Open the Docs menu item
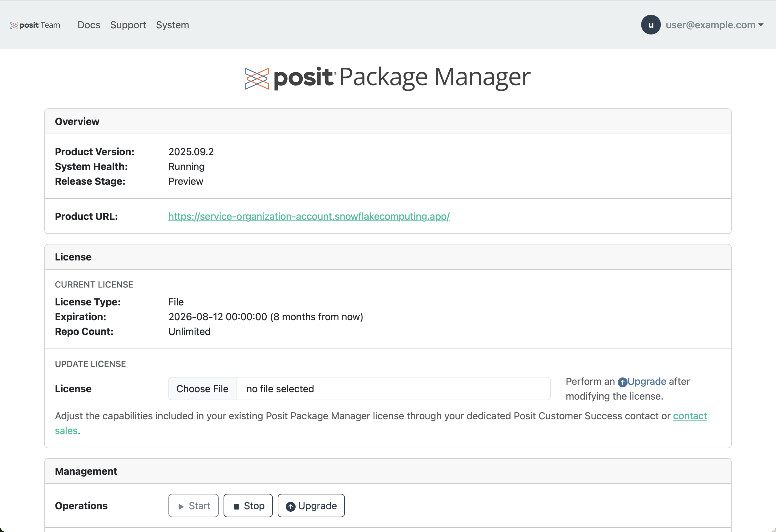 [89, 25]
